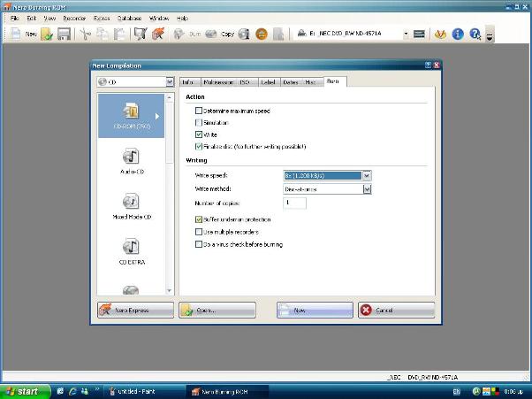The image size is (532, 399).
Task: Open the Database menu
Action: 129,19
